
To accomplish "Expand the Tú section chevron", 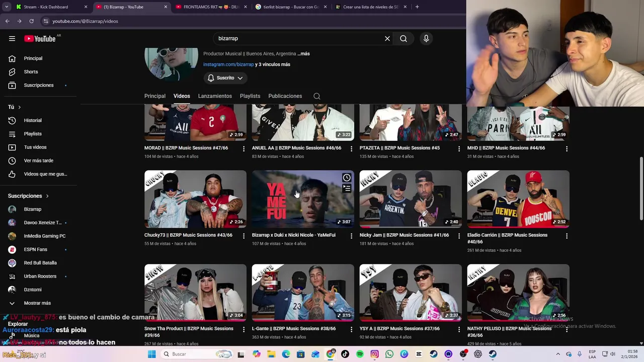I will (20, 107).
